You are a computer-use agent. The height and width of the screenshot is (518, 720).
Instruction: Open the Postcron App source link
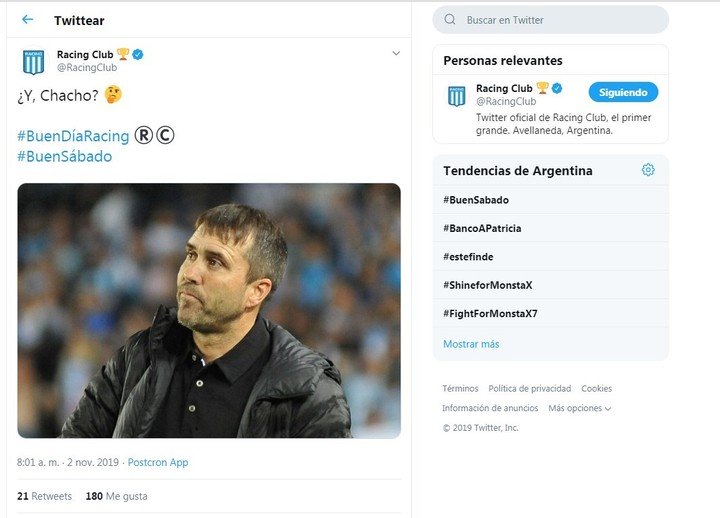point(158,463)
